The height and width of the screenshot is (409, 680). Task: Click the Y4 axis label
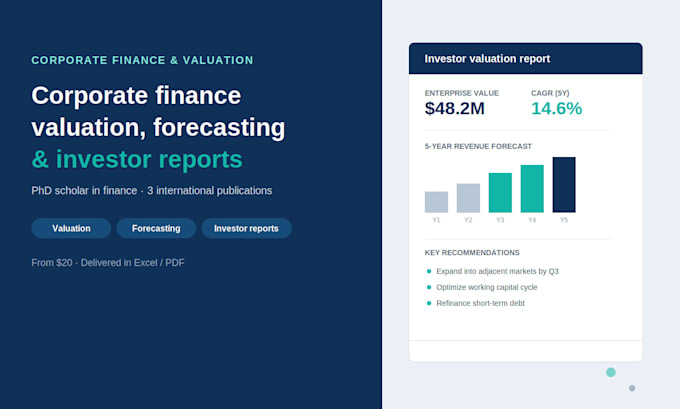click(532, 220)
